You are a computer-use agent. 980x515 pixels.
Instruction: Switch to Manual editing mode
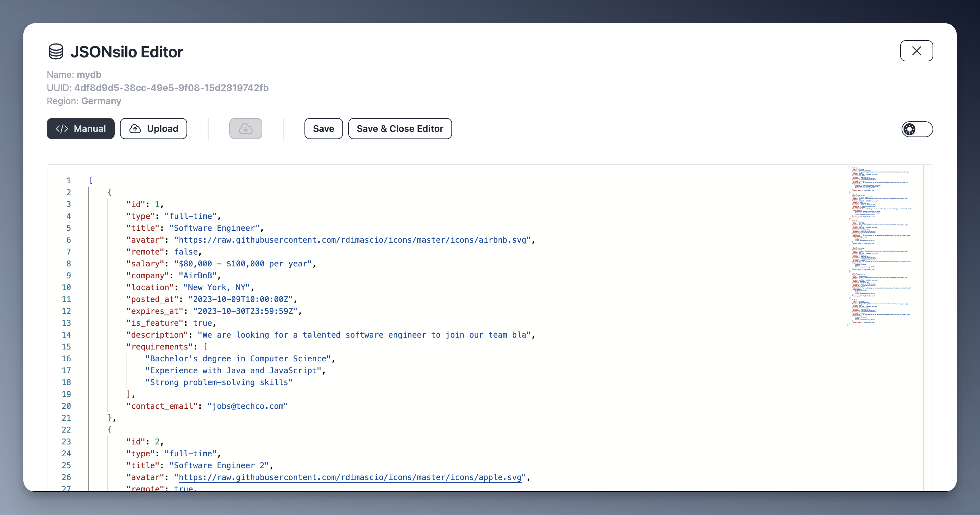(81, 129)
